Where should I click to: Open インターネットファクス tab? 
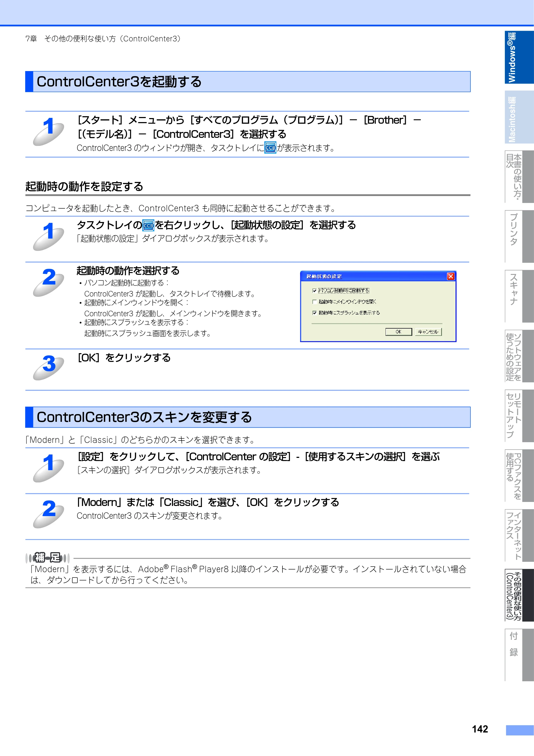(519, 535)
